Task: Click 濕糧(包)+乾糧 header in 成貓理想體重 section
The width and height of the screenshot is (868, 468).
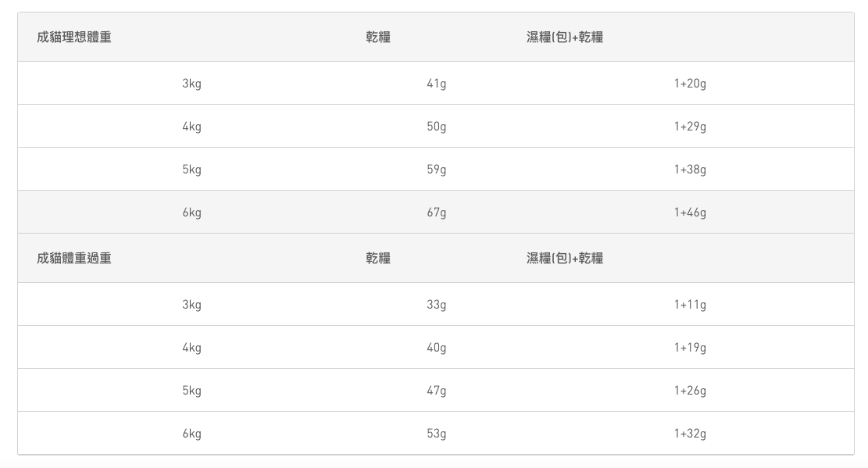Action: (565, 37)
